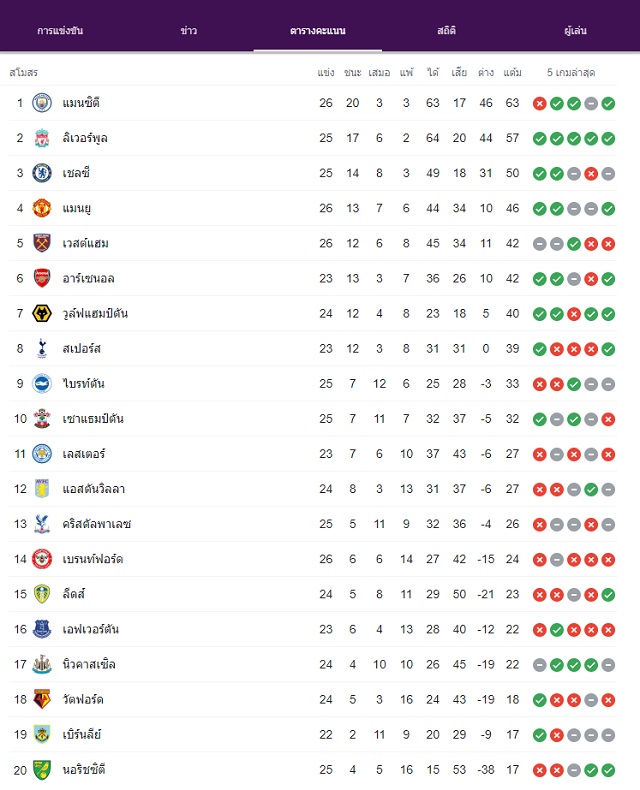Click the Manchester City club crest
This screenshot has width=640, height=790.
coord(42,103)
